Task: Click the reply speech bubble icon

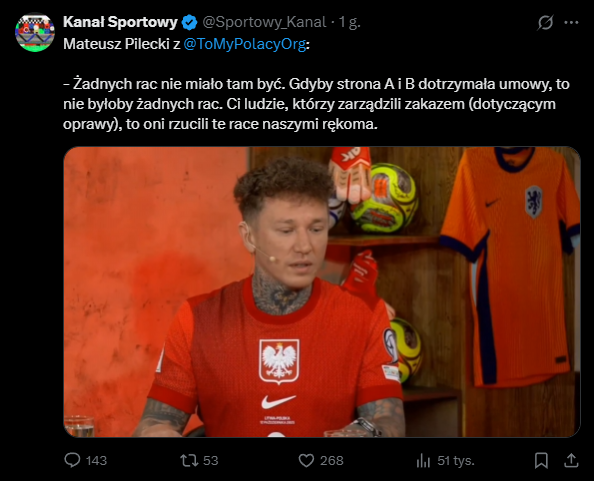Action: 72,460
